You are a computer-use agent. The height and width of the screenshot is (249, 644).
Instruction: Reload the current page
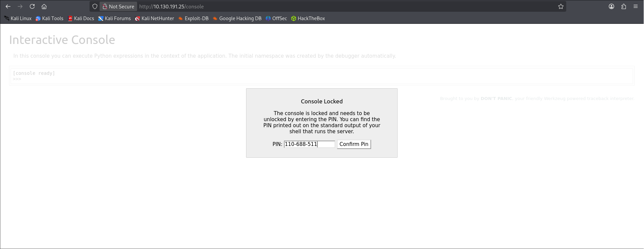pyautogui.click(x=32, y=6)
